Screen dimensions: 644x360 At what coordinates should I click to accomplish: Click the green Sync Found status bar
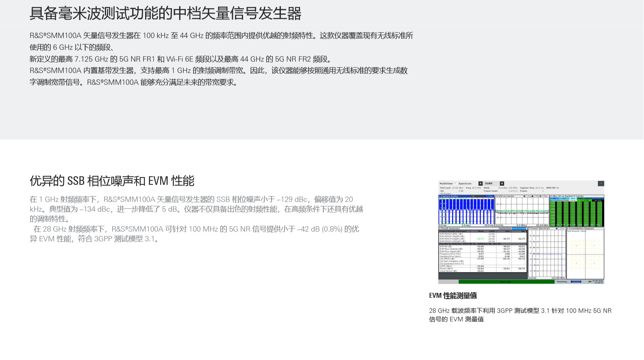(506, 282)
